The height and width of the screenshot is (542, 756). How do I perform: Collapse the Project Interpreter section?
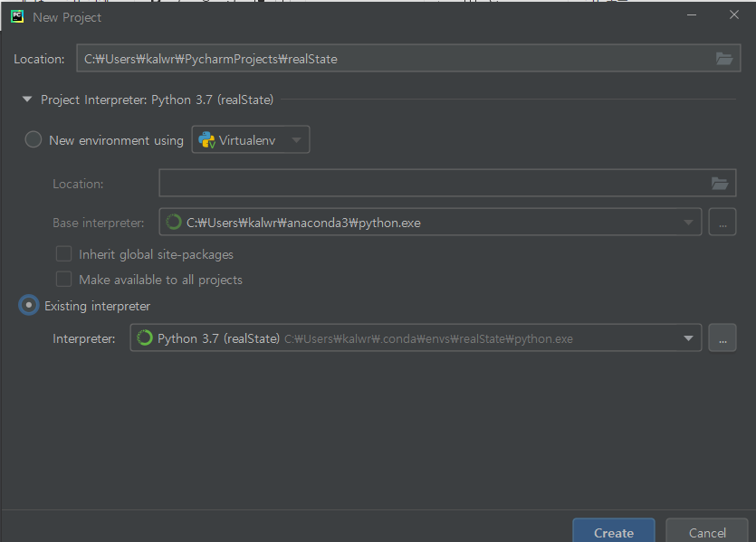(27, 100)
